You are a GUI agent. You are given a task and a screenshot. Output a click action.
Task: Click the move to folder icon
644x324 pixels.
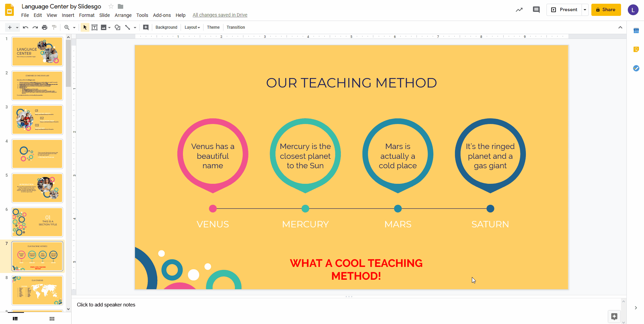click(x=120, y=6)
